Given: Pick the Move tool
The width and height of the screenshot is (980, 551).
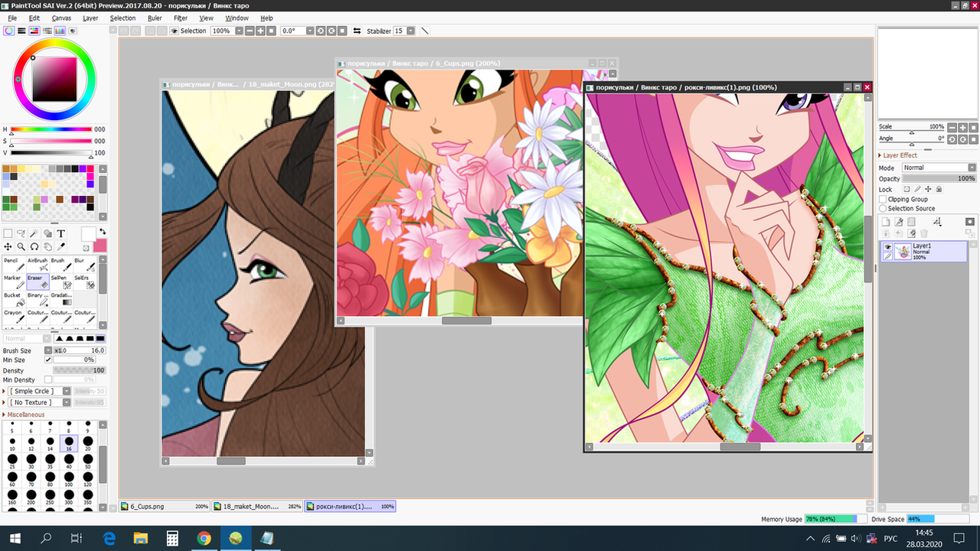Looking at the screenshot, I should pos(8,246).
